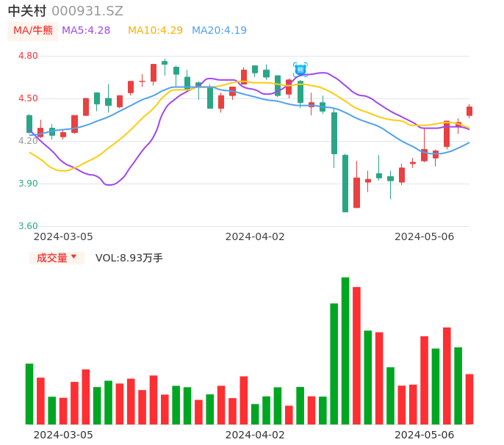Click the 3.60 price axis label
Screen dimensions: 504x445
[28, 226]
